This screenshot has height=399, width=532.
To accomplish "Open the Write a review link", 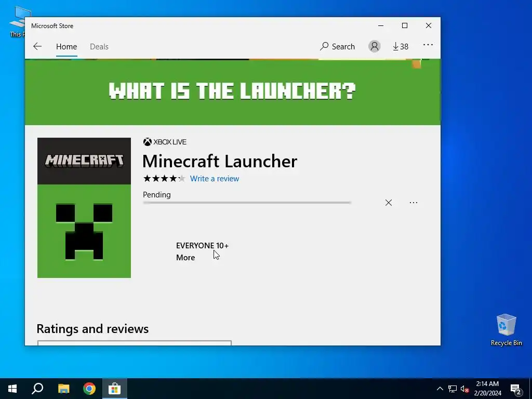I will [215, 179].
